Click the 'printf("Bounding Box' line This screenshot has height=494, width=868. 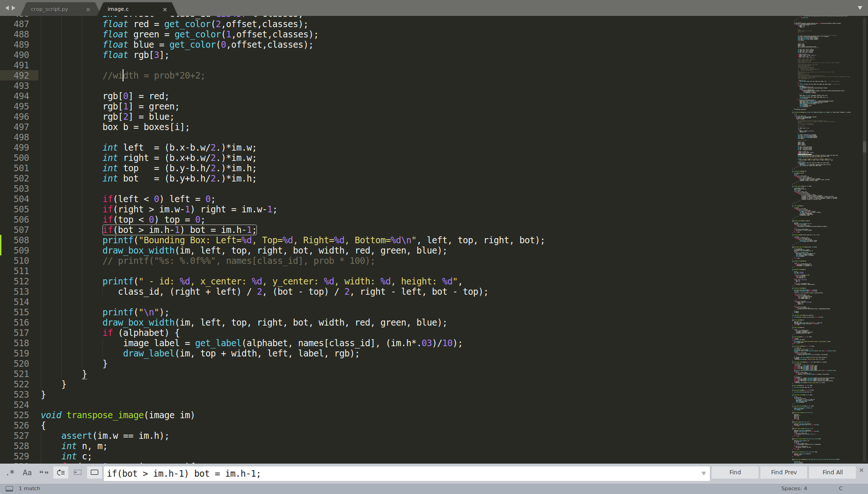pyautogui.click(x=324, y=240)
